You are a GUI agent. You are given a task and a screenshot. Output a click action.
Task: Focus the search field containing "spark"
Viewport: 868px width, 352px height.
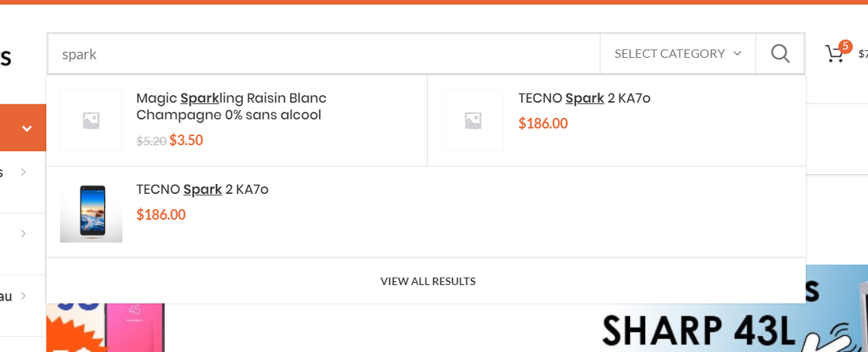click(323, 54)
